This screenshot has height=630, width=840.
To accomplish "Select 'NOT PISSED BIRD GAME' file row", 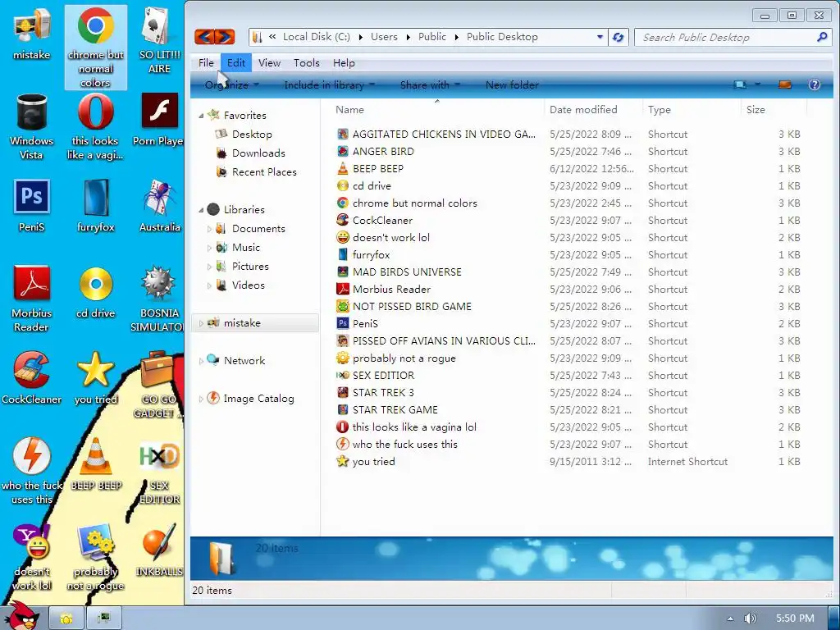I will 568,307.
